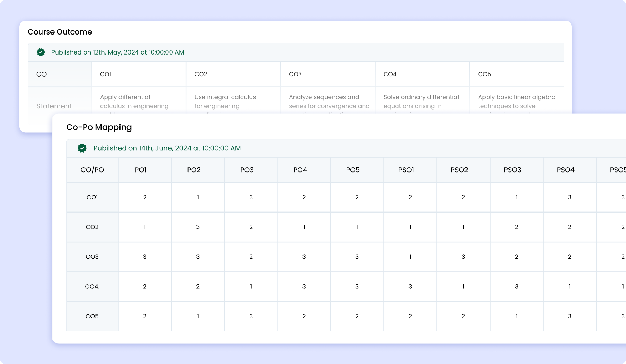Click CO1 row value under PO3
The width and height of the screenshot is (626, 364).
(x=251, y=197)
